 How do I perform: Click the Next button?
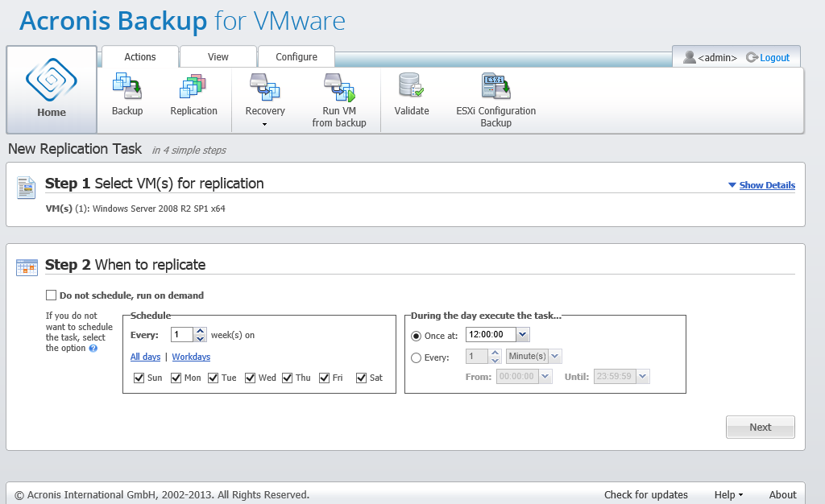(x=761, y=428)
